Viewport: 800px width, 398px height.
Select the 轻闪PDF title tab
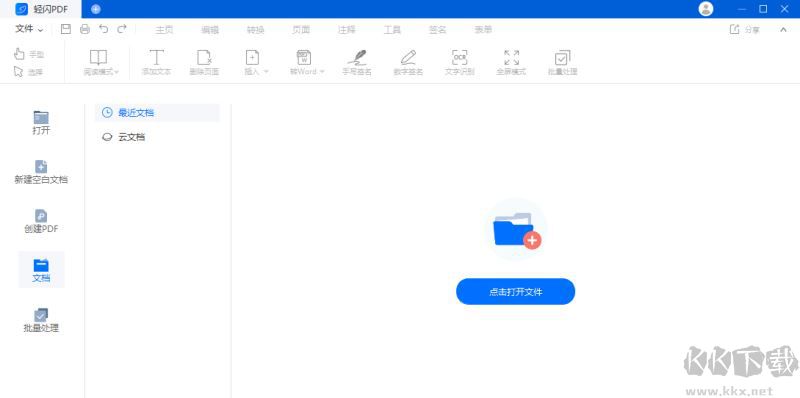(x=41, y=9)
